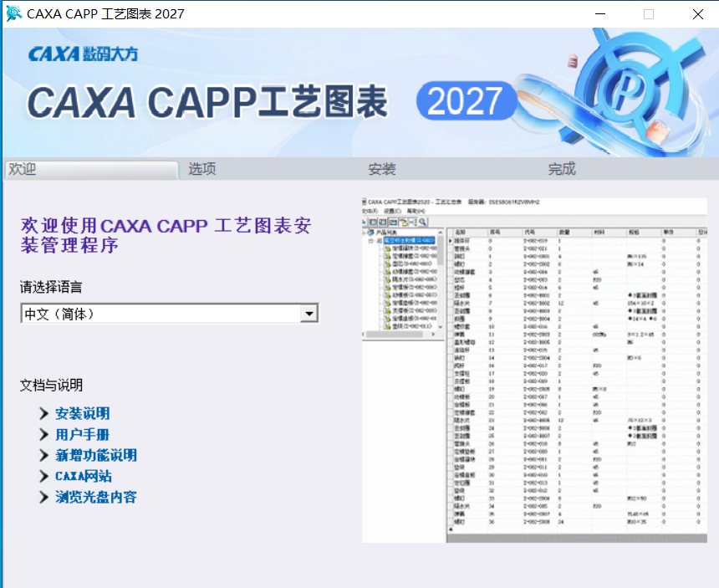The width and height of the screenshot is (719, 588).
Task: Click the CAPP software preview screenshot
Action: click(x=534, y=371)
